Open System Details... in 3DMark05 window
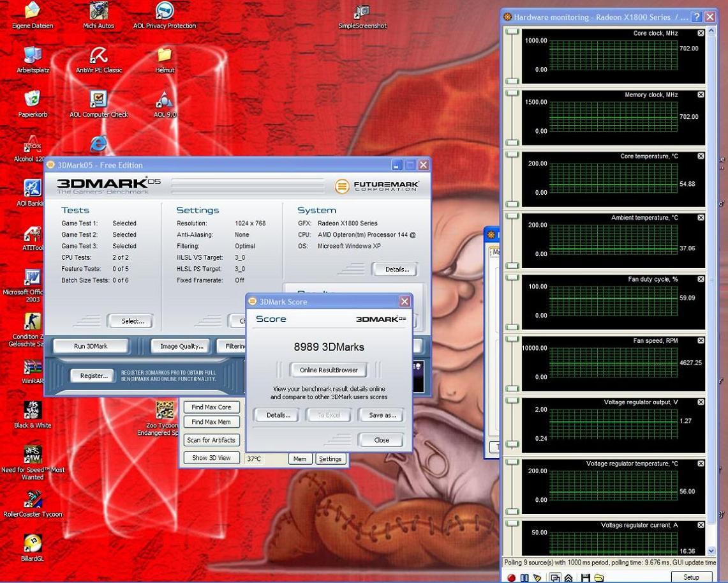728x583 pixels. pos(395,269)
